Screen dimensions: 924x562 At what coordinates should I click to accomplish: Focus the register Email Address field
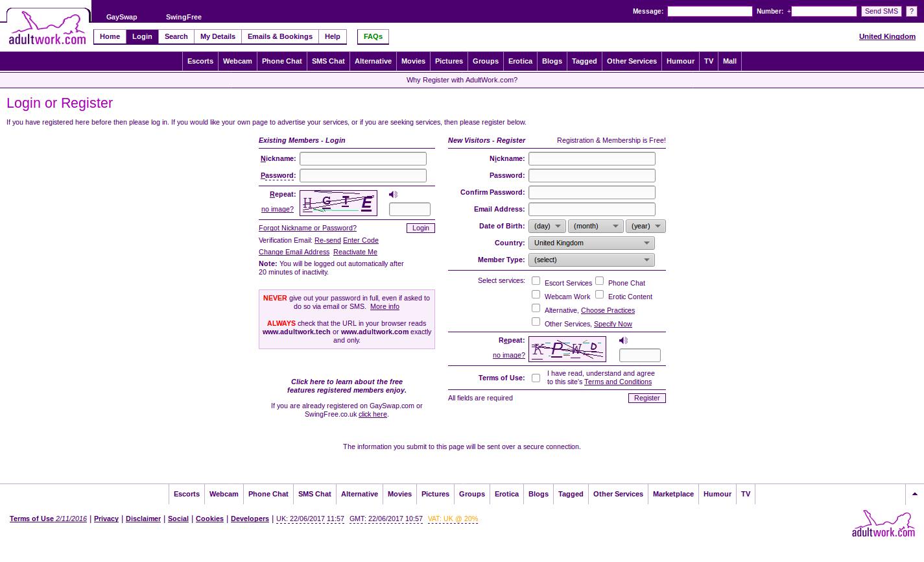tap(592, 210)
